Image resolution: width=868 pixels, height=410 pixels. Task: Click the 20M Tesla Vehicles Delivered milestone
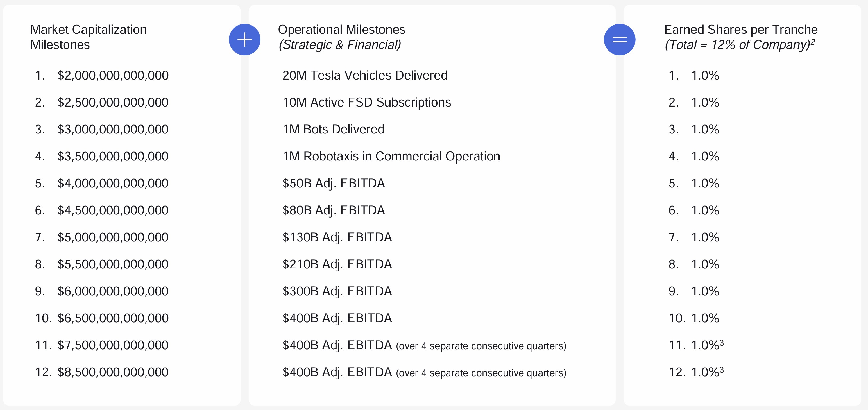coord(365,76)
